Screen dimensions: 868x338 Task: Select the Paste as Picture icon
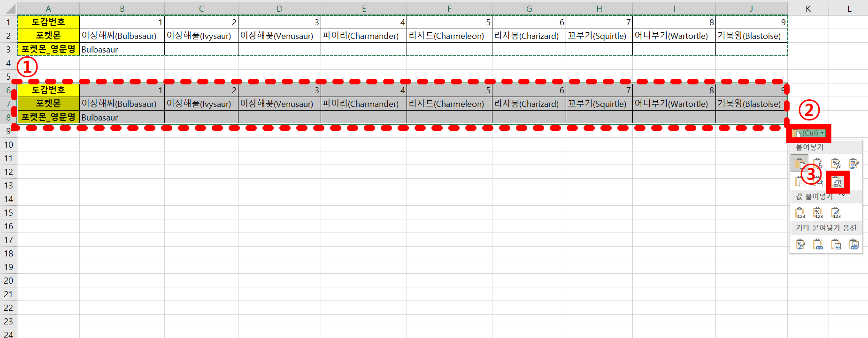836,244
